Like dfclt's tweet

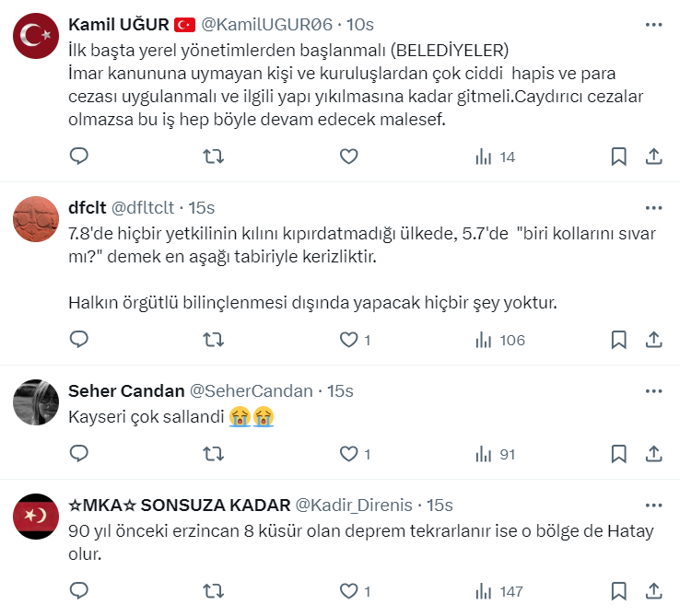[348, 340]
